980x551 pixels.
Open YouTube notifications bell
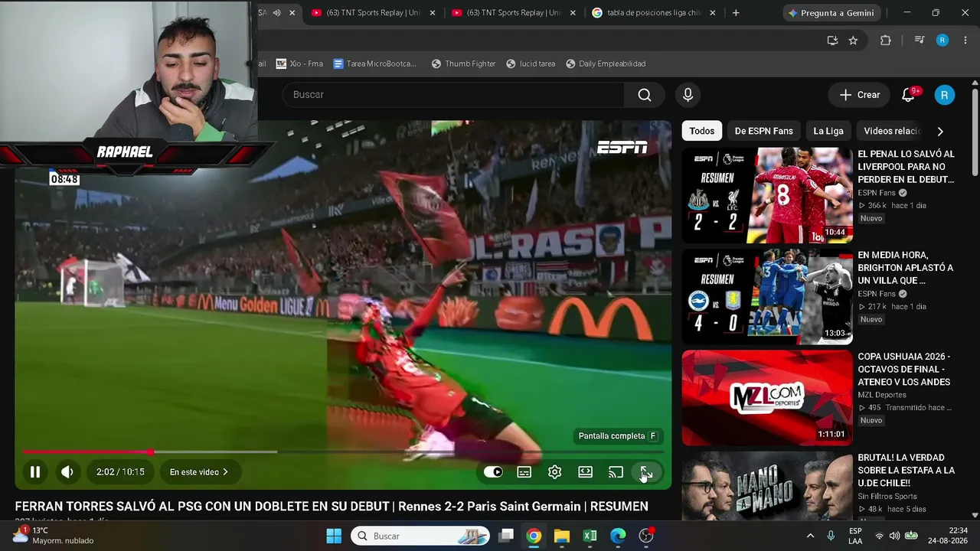(x=909, y=95)
